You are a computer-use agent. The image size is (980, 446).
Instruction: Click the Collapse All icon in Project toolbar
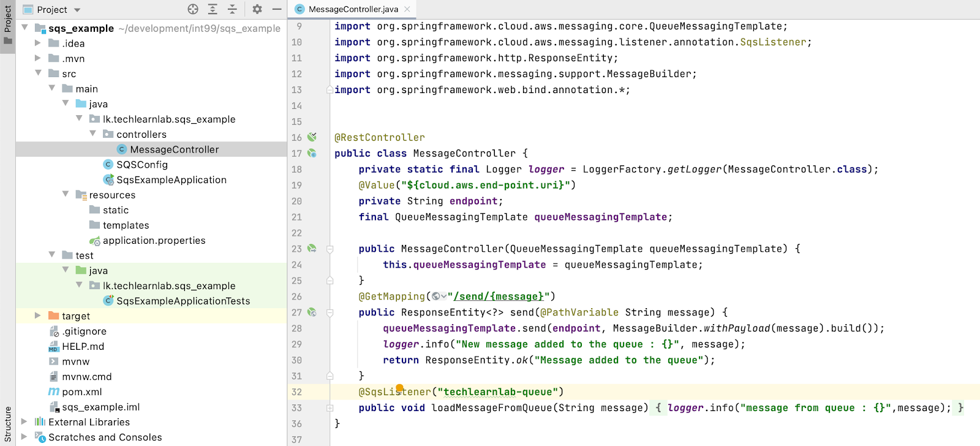(232, 9)
